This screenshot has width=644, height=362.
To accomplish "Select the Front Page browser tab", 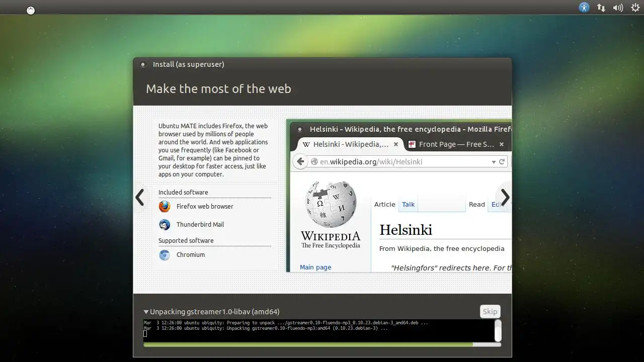I will pos(456,144).
